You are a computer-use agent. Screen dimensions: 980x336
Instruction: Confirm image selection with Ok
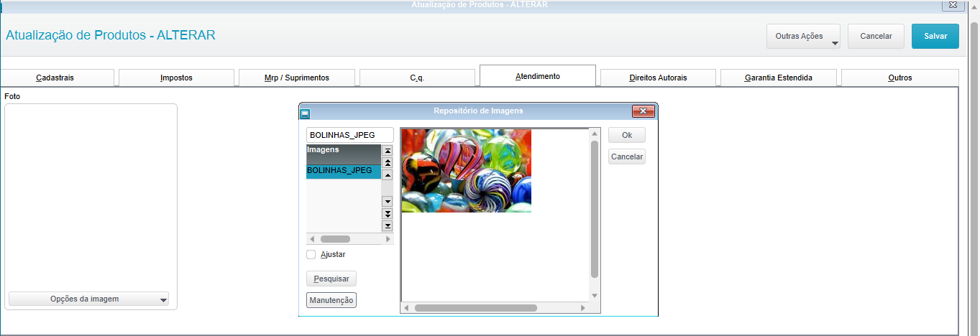point(627,135)
